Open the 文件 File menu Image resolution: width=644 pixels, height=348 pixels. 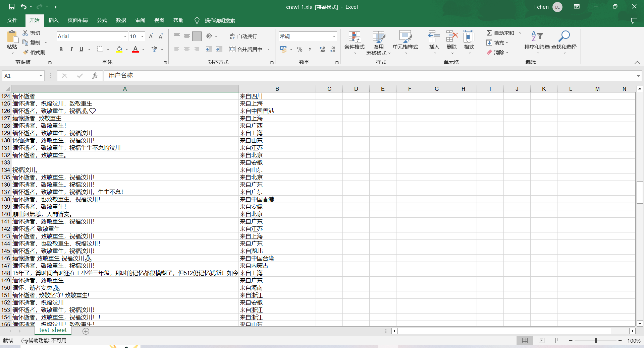tap(12, 20)
